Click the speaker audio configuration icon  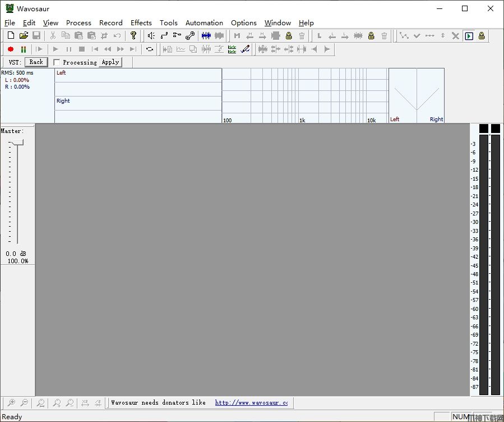[151, 35]
